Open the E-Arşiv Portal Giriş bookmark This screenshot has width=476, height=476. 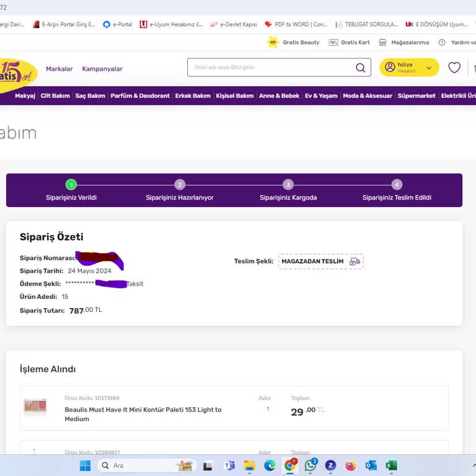(64, 24)
